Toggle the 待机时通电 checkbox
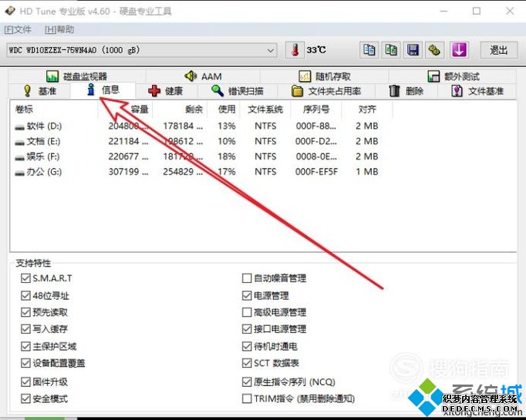 247,346
